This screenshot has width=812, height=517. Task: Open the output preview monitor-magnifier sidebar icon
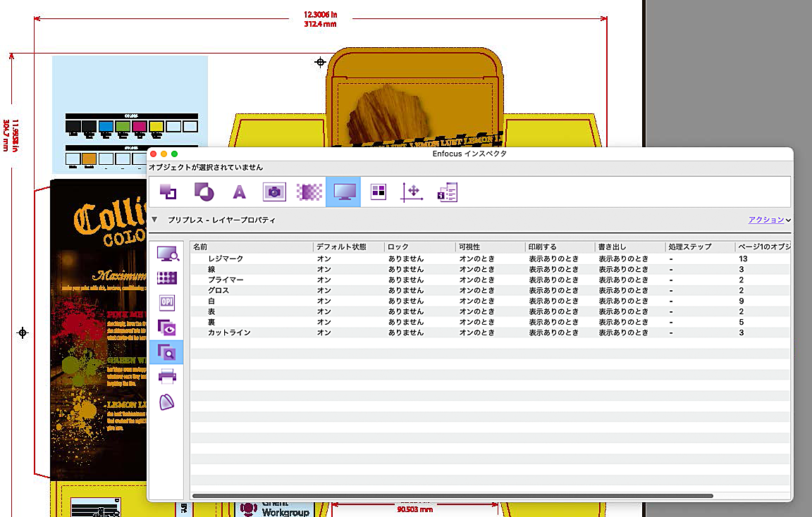(167, 254)
